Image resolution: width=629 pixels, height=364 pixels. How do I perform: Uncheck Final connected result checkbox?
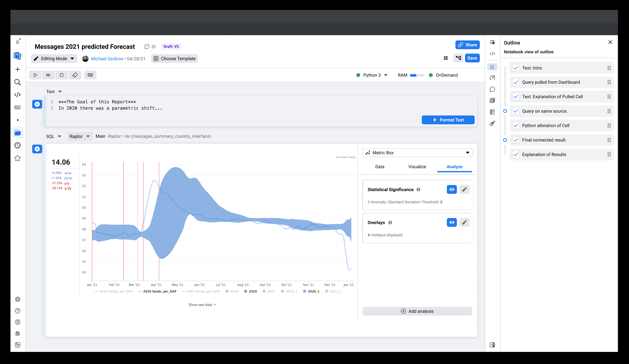coord(516,140)
